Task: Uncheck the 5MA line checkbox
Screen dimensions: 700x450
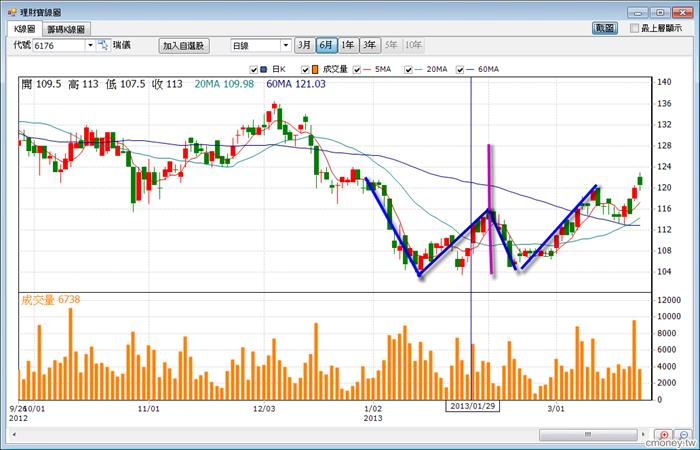Action: click(x=358, y=70)
